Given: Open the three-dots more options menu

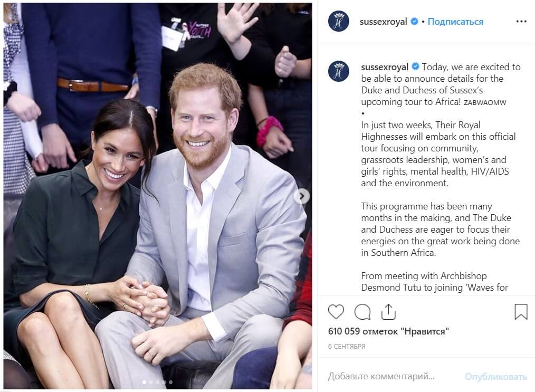Looking at the screenshot, I should 521,22.
